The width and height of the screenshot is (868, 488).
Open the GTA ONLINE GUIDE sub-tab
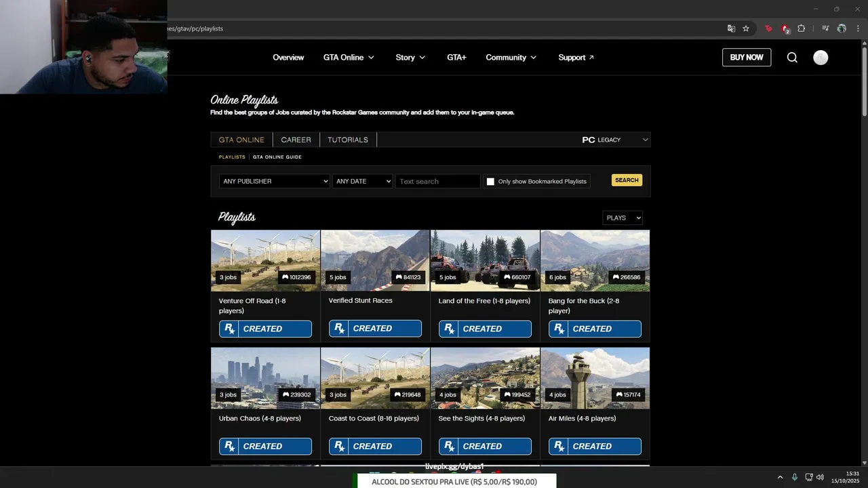[x=277, y=157]
